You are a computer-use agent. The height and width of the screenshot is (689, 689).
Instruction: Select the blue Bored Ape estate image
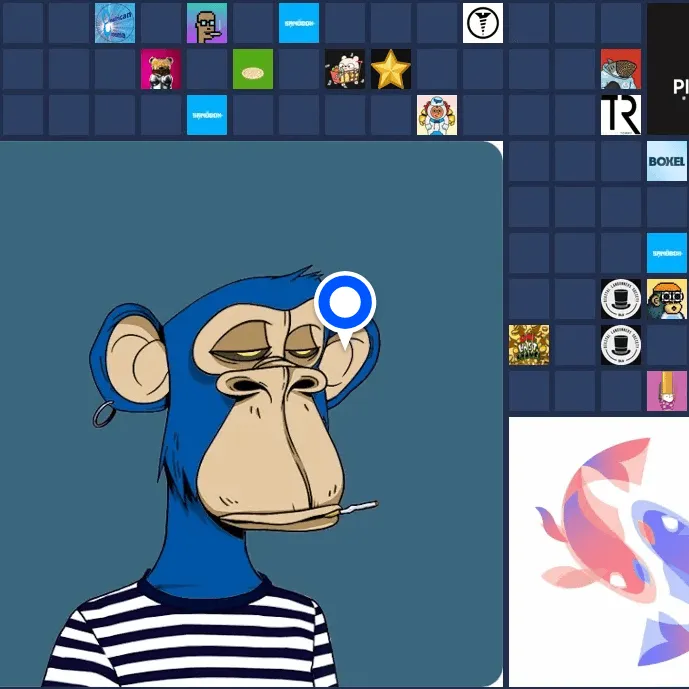[251, 414]
